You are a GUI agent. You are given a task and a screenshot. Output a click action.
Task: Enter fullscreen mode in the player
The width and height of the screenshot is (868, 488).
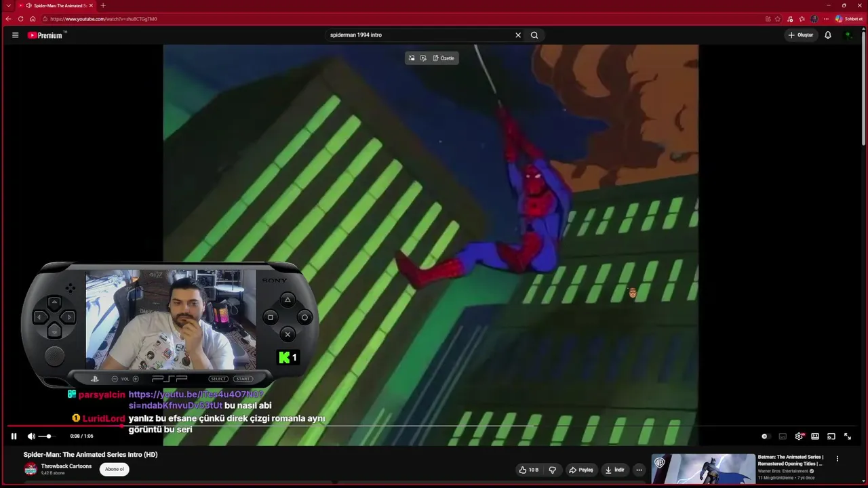(848, 436)
